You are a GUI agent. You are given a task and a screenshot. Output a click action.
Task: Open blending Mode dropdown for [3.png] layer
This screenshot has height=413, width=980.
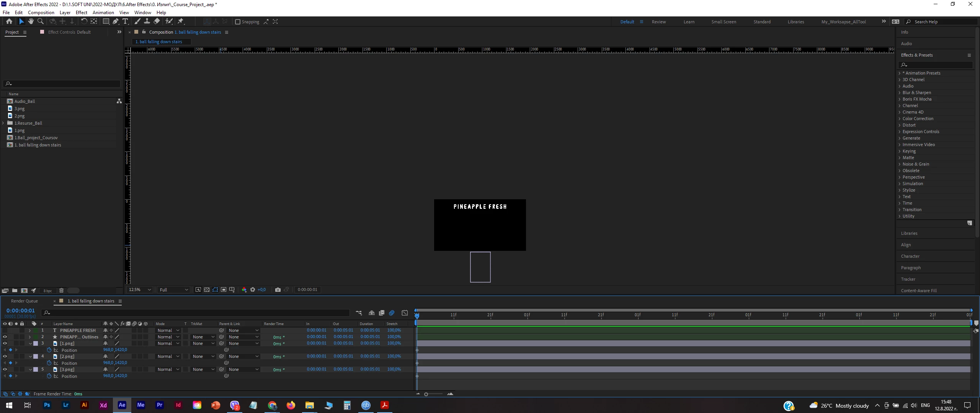pyautogui.click(x=168, y=369)
